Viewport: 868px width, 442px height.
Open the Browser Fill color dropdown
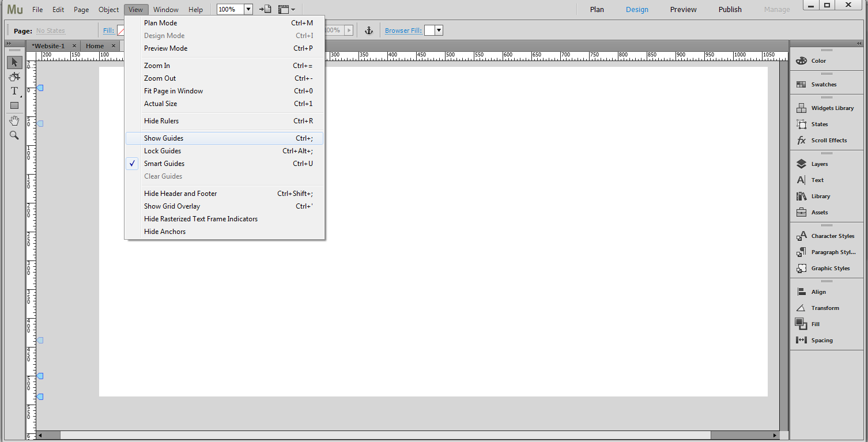point(439,30)
